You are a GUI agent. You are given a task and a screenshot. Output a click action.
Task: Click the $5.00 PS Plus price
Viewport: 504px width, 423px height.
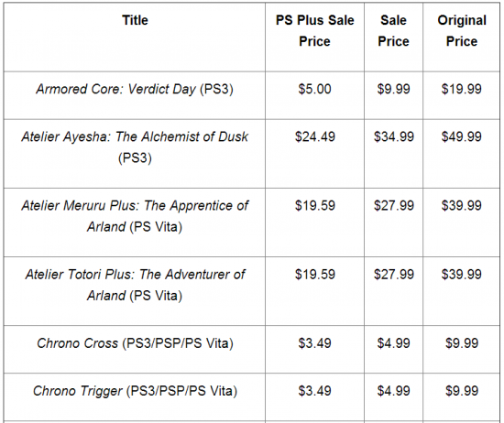pos(314,89)
